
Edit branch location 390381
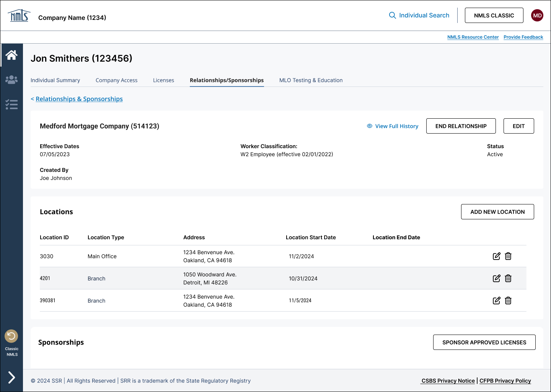coord(496,301)
